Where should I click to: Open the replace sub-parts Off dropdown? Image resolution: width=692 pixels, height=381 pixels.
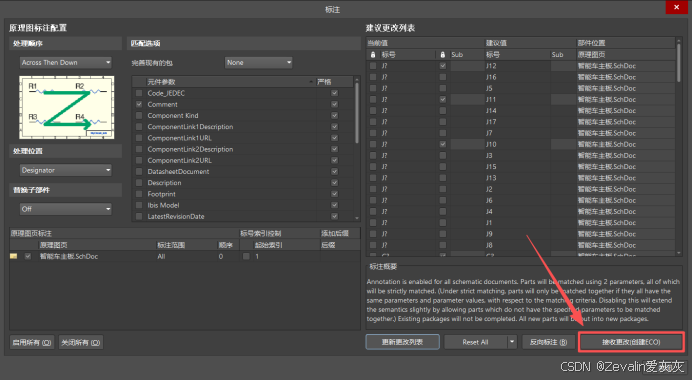click(x=66, y=209)
